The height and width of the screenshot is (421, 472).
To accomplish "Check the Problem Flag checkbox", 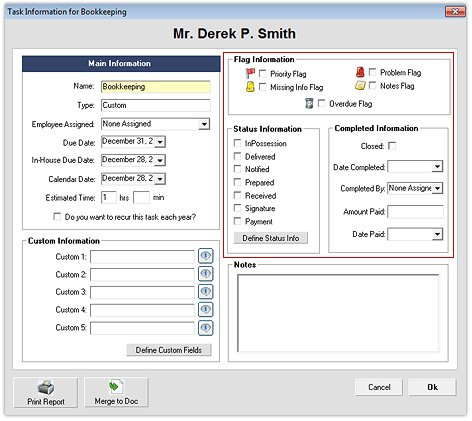I will pos(373,72).
